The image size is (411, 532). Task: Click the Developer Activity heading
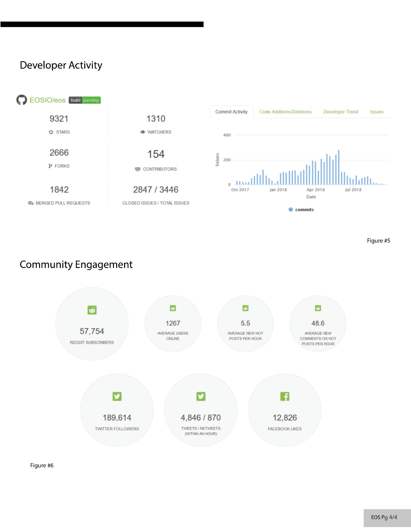pos(61,65)
